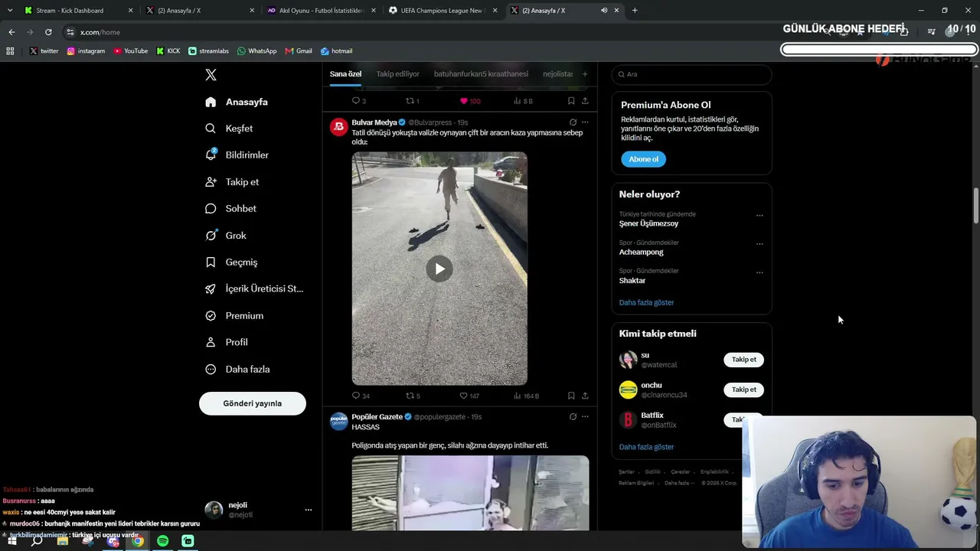Click Grok icon on Popüler Gazete post

(x=573, y=417)
